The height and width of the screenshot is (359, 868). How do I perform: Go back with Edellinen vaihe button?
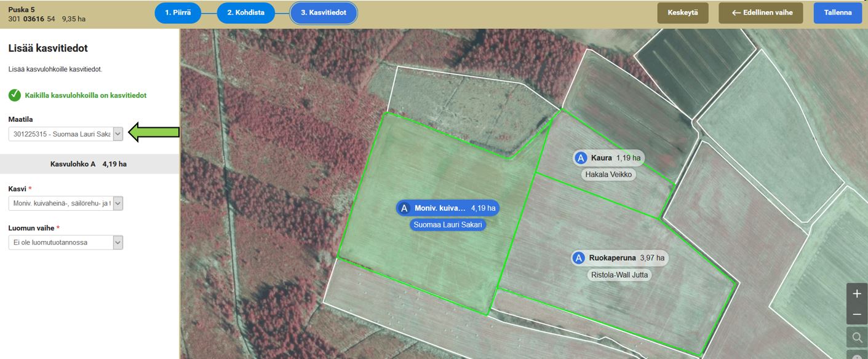[762, 13]
